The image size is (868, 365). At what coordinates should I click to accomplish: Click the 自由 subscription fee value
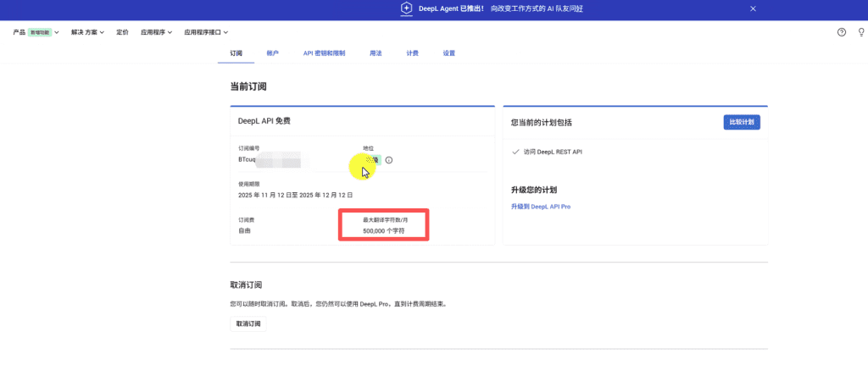pyautogui.click(x=244, y=230)
